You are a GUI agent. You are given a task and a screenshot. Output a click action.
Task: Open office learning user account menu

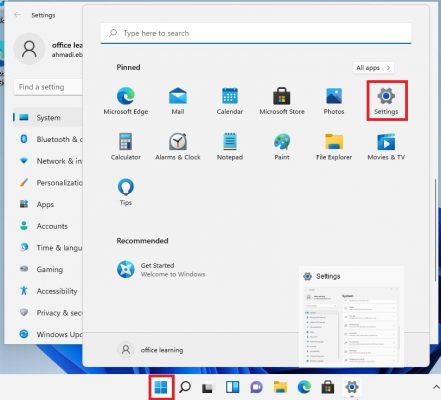150,350
